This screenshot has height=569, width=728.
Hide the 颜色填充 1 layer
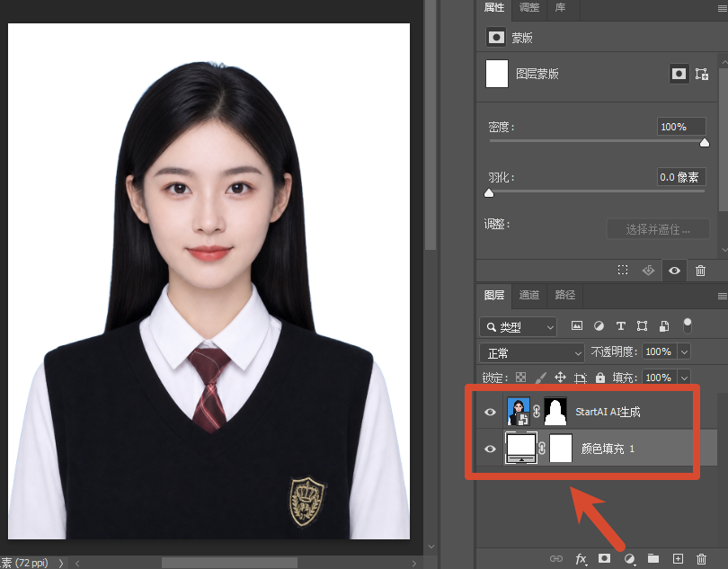tap(490, 449)
